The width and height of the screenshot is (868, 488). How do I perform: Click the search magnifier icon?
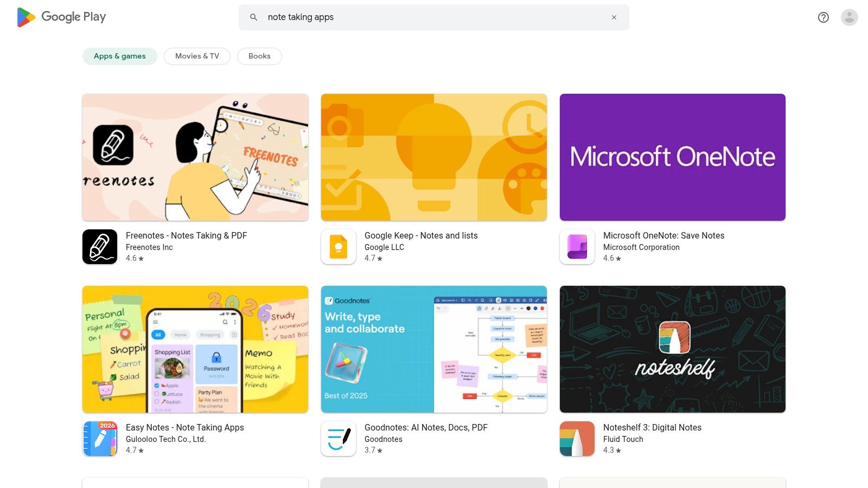(253, 17)
